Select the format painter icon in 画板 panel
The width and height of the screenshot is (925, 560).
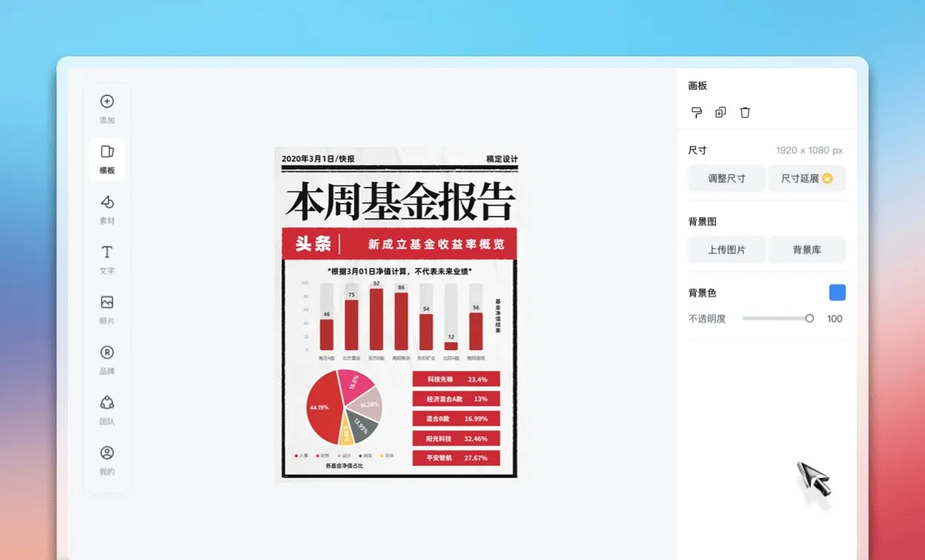pyautogui.click(x=696, y=112)
